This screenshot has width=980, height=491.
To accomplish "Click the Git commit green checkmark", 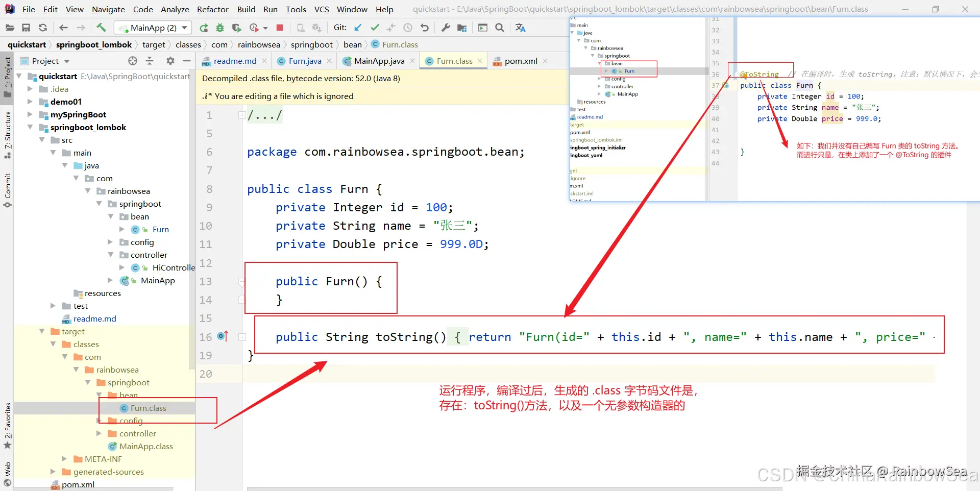I will coord(375,28).
